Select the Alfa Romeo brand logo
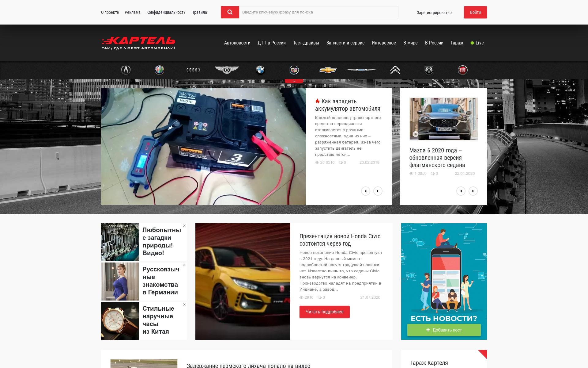This screenshot has width=588, height=368. click(159, 70)
